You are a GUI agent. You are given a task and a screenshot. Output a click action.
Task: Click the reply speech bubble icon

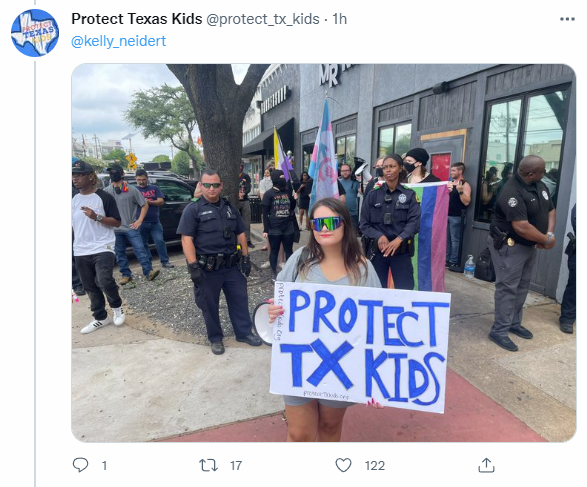tap(80, 465)
